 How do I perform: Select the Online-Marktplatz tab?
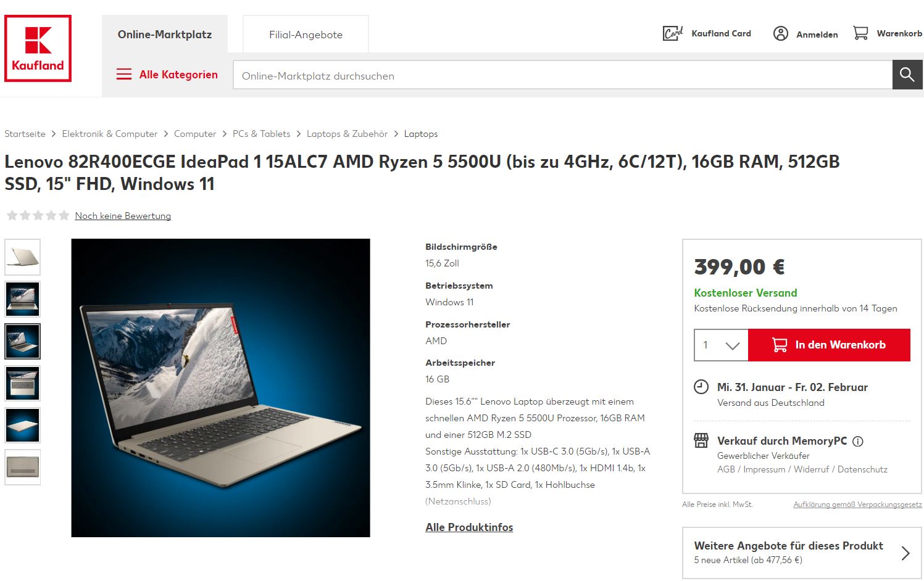click(165, 35)
